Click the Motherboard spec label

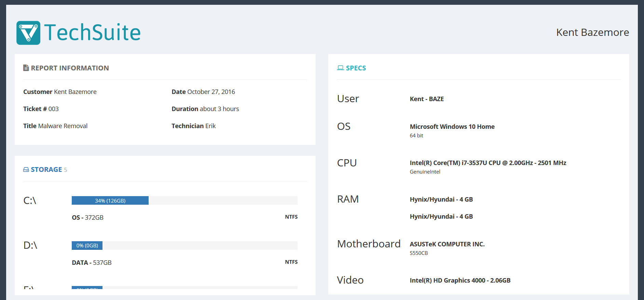369,244
